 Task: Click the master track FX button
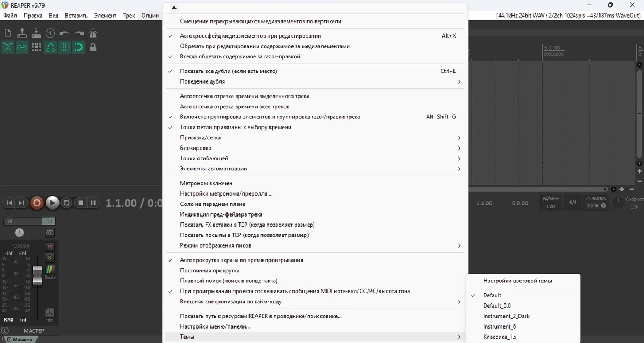pyautogui.click(x=23, y=221)
